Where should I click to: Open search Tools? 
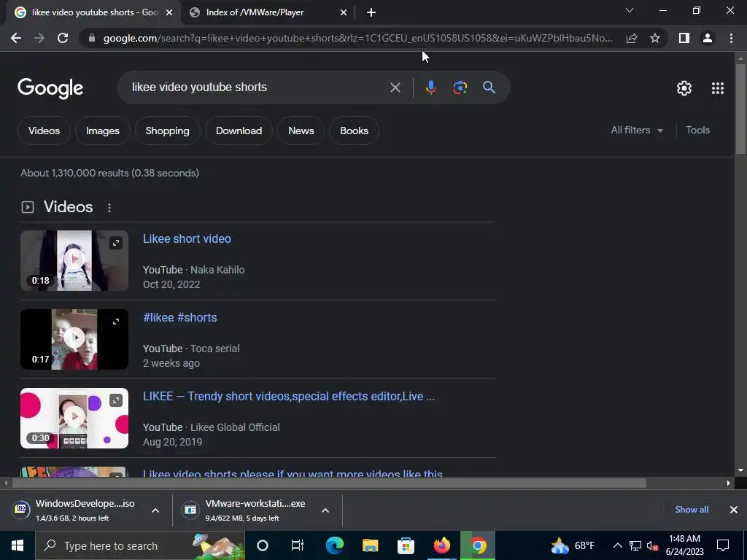pyautogui.click(x=697, y=130)
